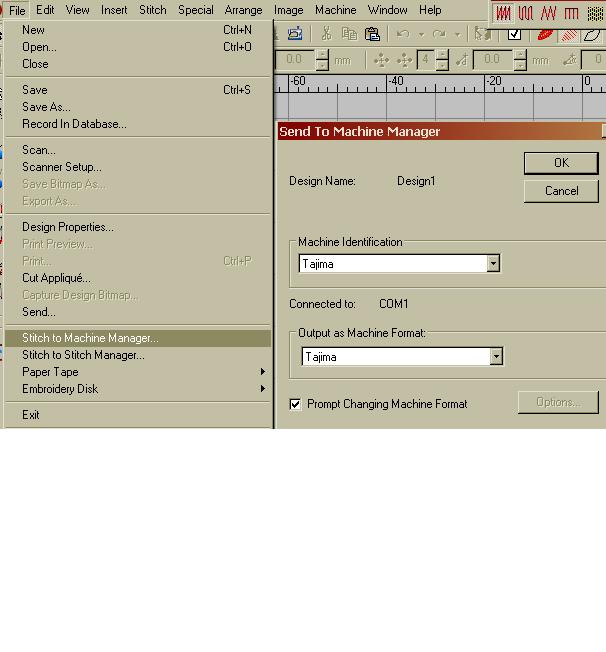606x652 pixels.
Task: Click the hatched stitch view icon
Action: pyautogui.click(x=569, y=35)
